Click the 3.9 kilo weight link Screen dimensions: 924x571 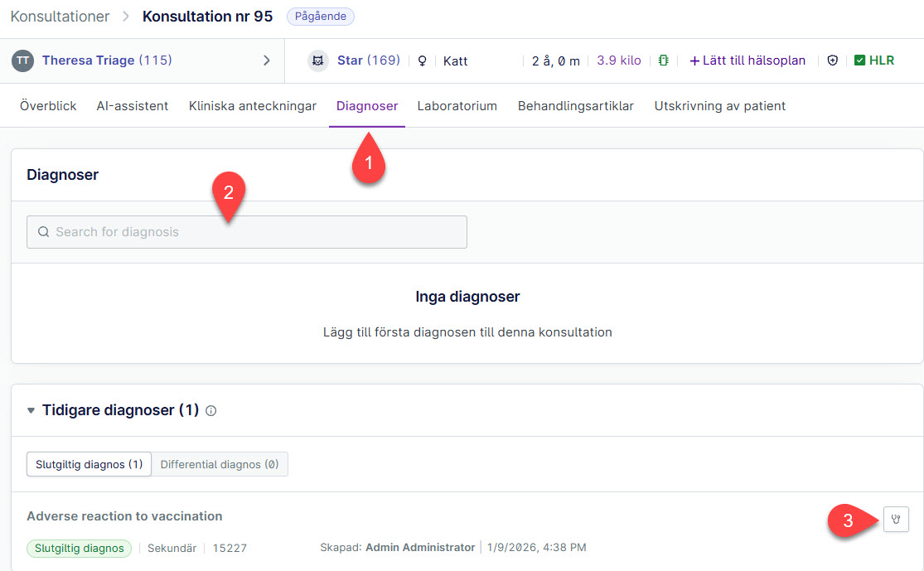619,60
